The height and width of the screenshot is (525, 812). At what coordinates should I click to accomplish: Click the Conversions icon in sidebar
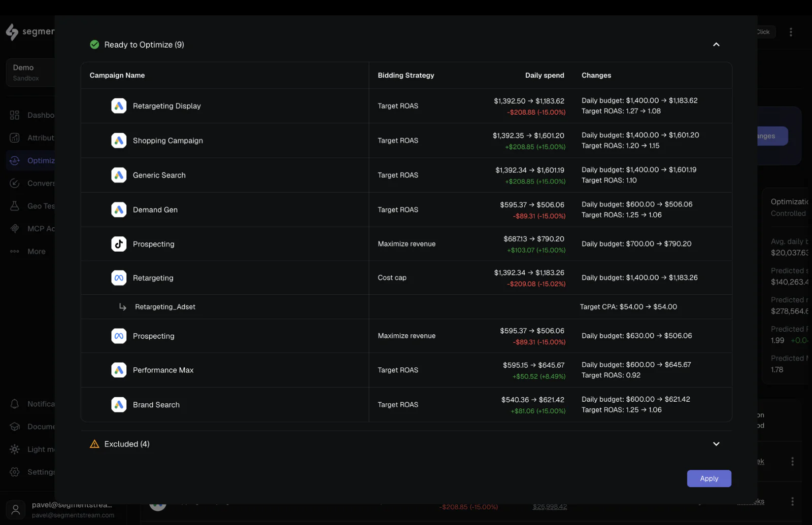(15, 183)
